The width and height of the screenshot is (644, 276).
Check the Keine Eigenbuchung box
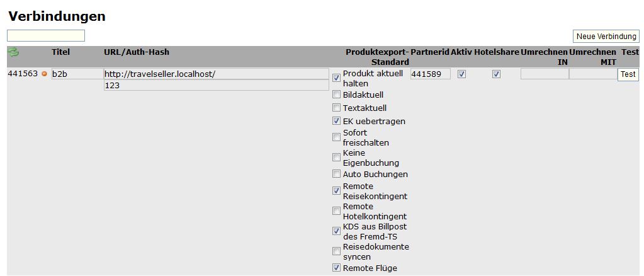tap(337, 158)
